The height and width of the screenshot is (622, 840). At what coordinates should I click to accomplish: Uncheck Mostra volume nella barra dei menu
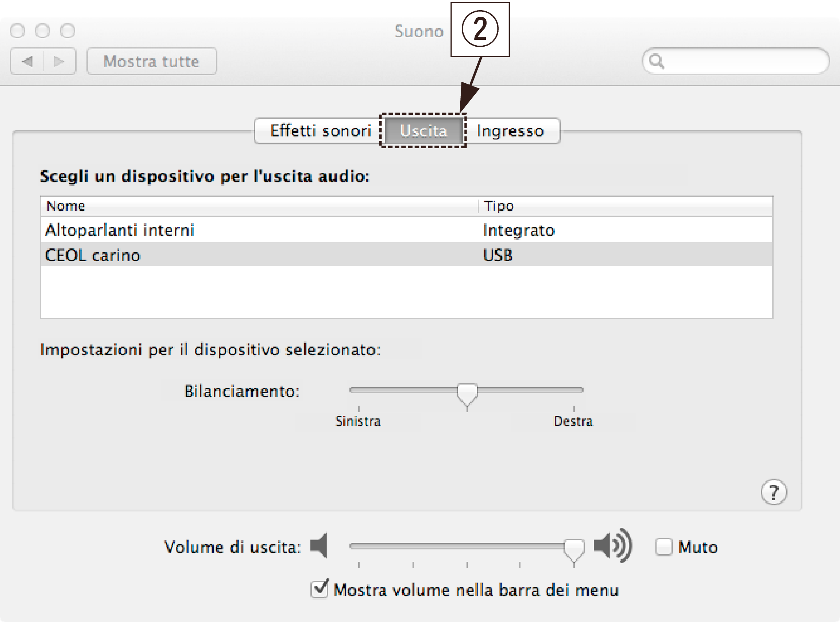click(x=320, y=589)
